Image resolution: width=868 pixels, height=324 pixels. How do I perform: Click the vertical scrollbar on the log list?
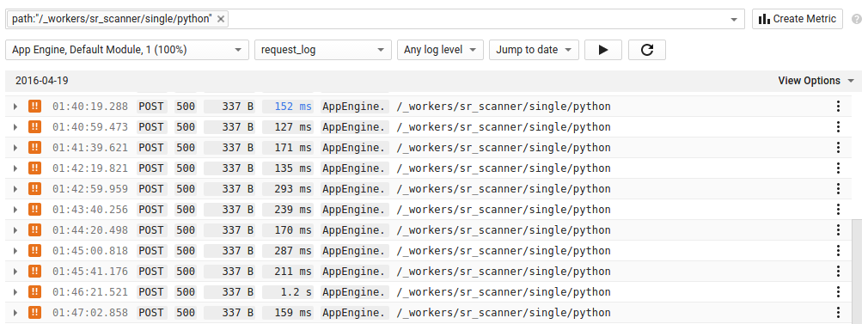click(x=858, y=272)
